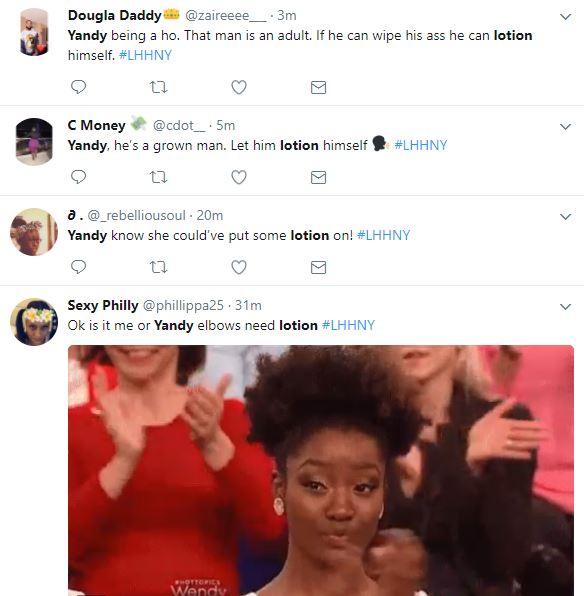View C Money's profile picture
Viewport: 584px width, 596px height.
[34, 141]
